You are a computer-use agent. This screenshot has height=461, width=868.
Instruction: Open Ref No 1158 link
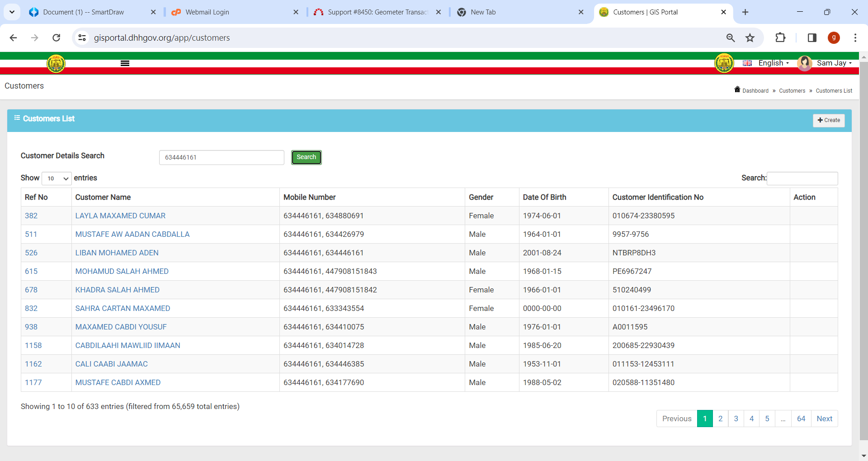click(x=33, y=345)
